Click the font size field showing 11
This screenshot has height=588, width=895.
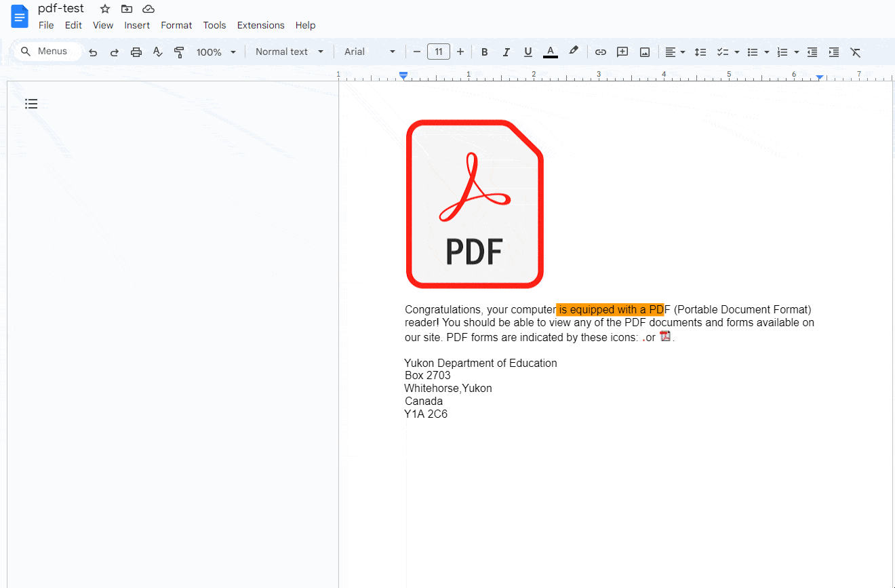pos(439,52)
